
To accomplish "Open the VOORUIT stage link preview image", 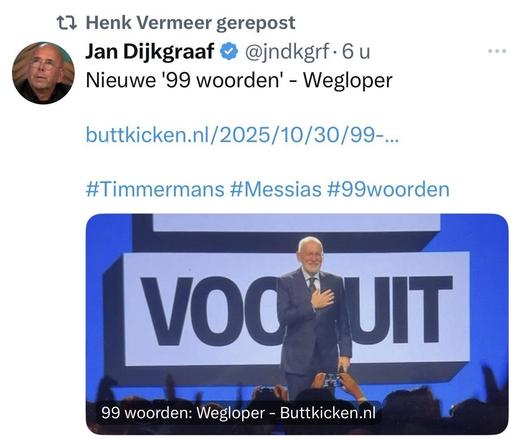I will coord(297,324).
